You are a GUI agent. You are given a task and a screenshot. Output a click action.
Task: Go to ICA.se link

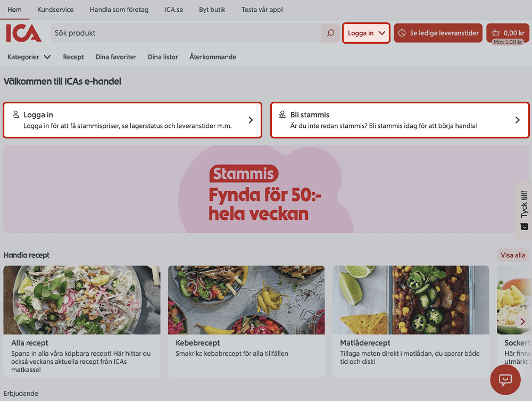tap(174, 10)
